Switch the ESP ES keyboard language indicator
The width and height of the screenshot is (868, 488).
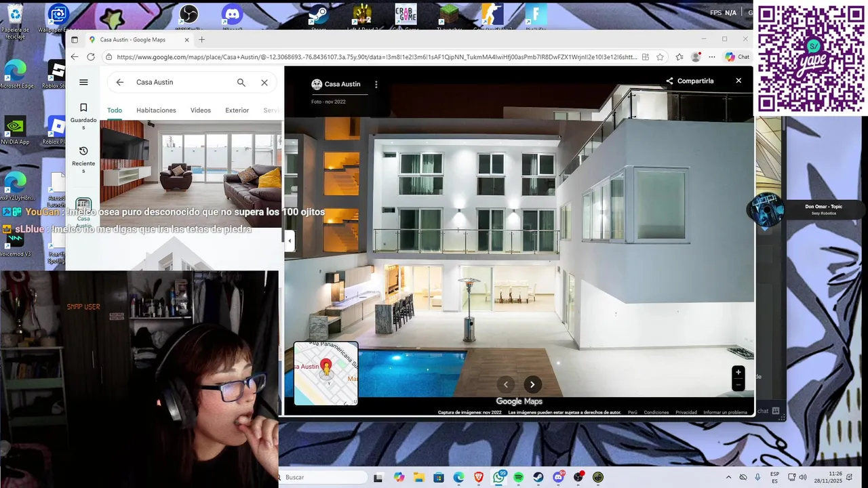tap(774, 477)
